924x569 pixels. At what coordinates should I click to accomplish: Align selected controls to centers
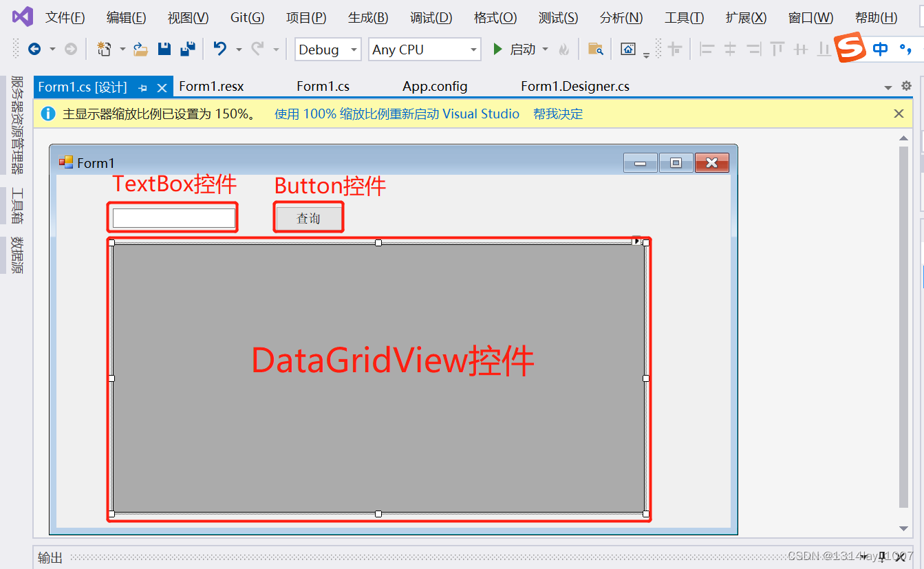click(x=730, y=49)
